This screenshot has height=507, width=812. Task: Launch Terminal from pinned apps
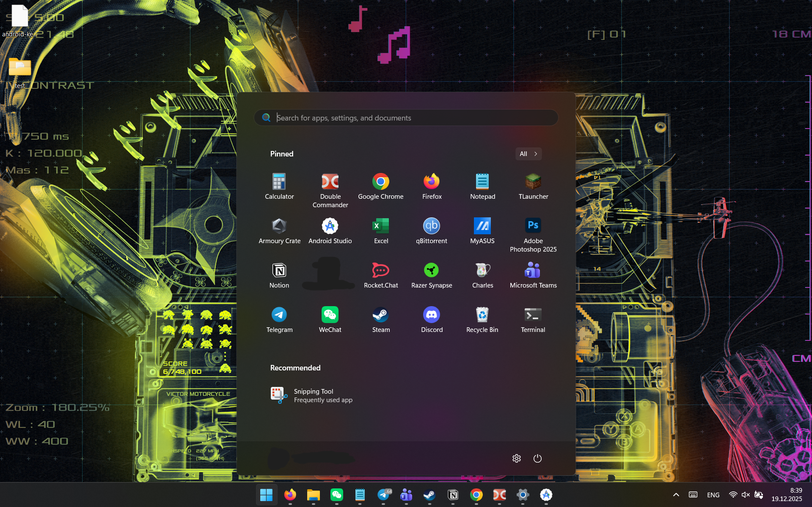(x=533, y=320)
